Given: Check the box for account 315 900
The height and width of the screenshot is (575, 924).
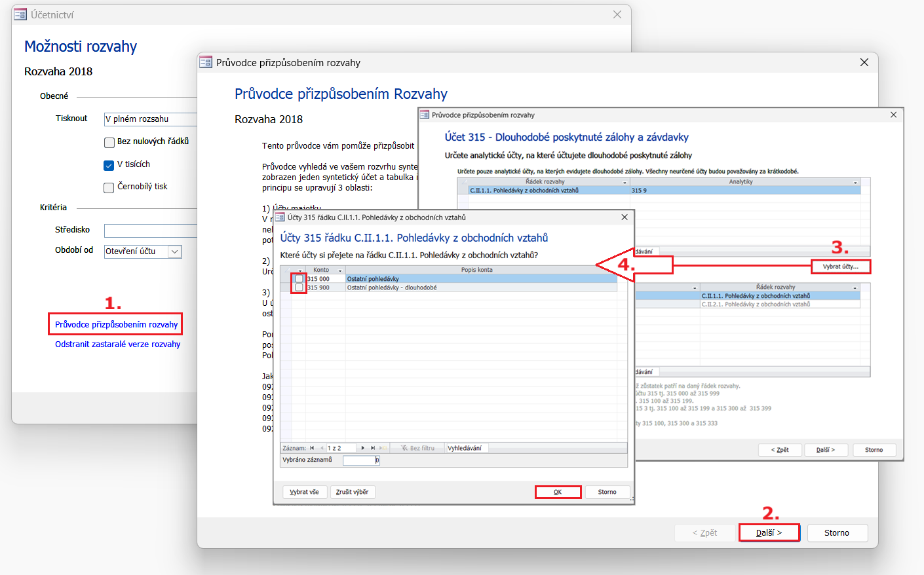Looking at the screenshot, I should pos(299,287).
